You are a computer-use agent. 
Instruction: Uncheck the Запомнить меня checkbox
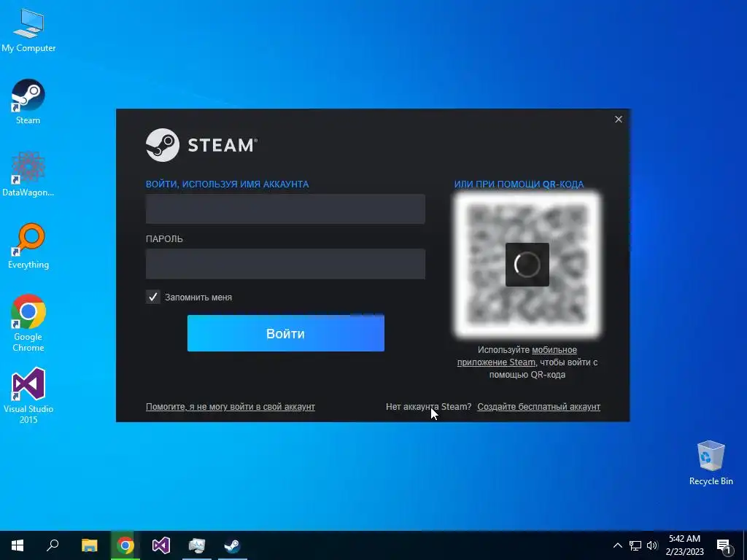(x=153, y=297)
